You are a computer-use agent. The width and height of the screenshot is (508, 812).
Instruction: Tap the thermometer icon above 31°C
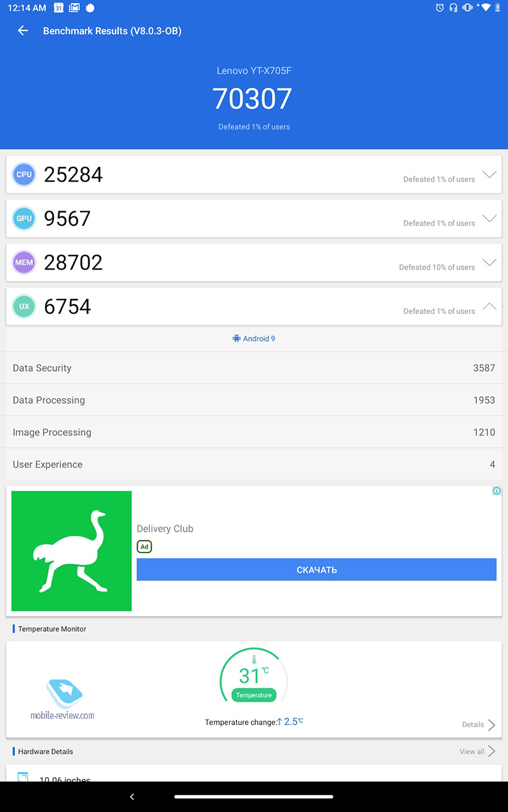(x=253, y=660)
